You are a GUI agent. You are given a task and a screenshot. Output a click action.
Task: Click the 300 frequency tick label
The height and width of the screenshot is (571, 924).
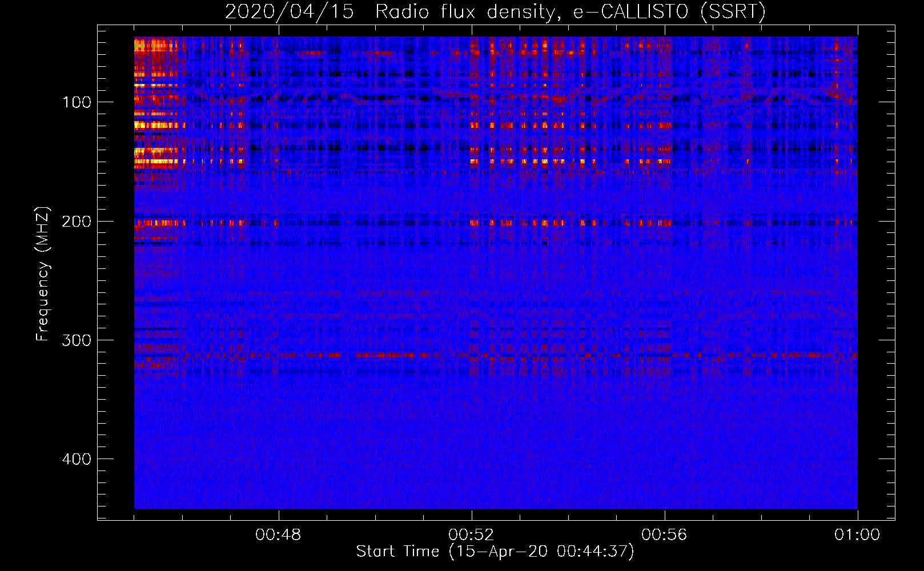click(x=77, y=340)
